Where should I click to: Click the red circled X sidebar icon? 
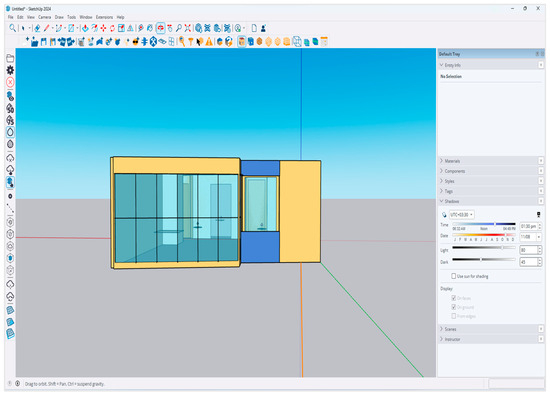[x=10, y=82]
